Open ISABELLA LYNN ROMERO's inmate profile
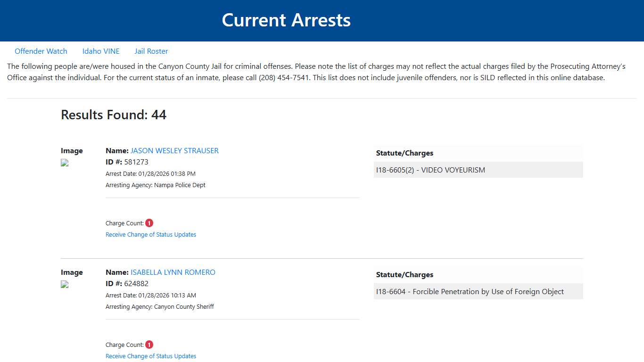 click(x=173, y=272)
